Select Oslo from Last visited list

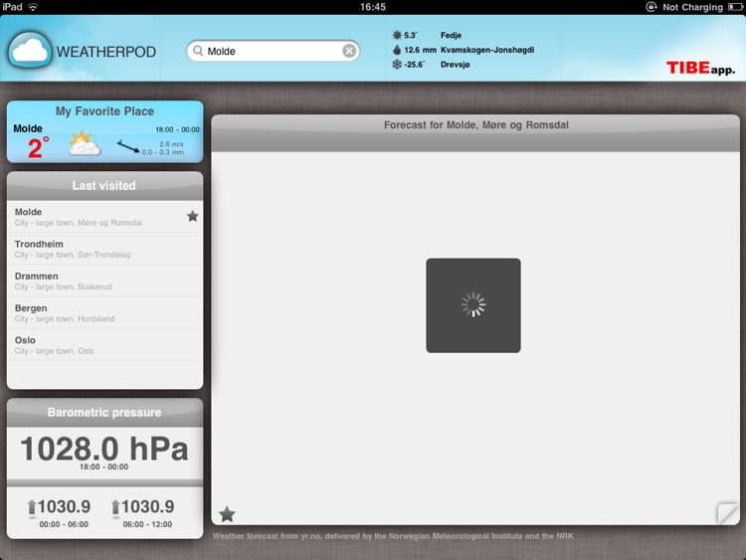click(x=104, y=345)
